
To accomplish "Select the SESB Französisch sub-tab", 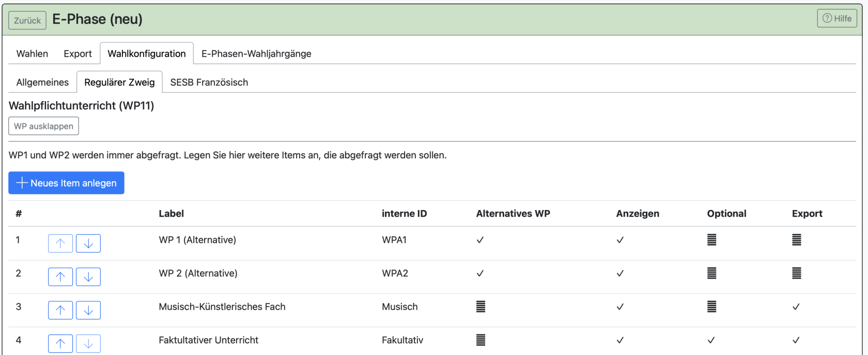I will pyautogui.click(x=209, y=83).
